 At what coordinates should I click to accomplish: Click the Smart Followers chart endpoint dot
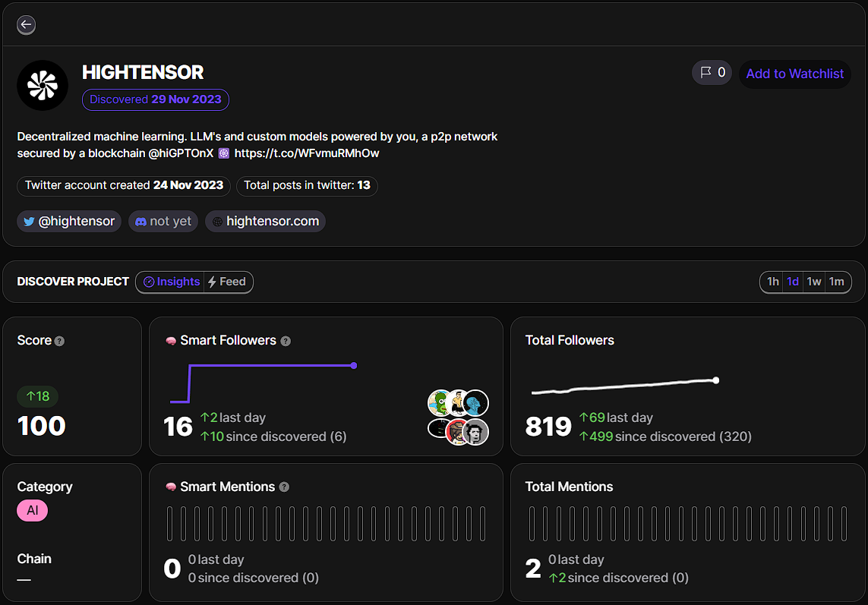[x=354, y=366]
